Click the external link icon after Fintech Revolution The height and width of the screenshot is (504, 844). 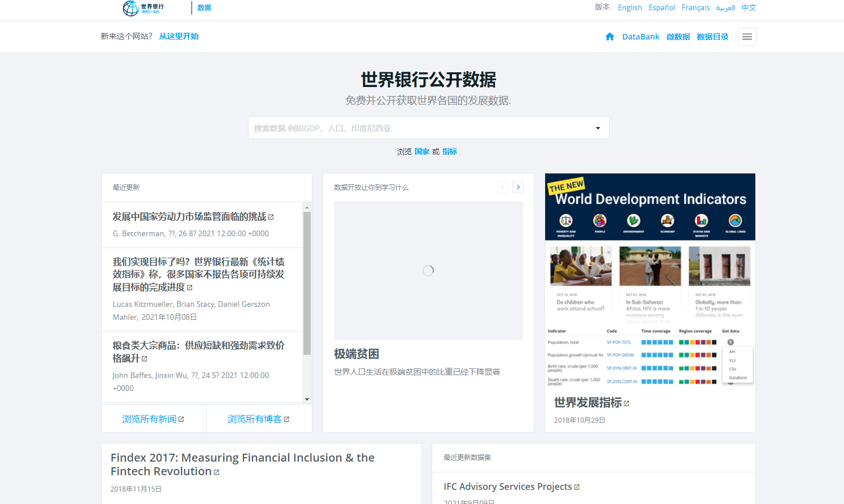(x=216, y=472)
